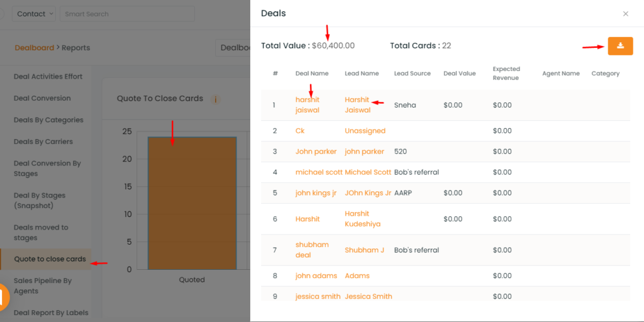Image resolution: width=644 pixels, height=322 pixels.
Task: Focus the Smart Search field
Action: click(127, 14)
